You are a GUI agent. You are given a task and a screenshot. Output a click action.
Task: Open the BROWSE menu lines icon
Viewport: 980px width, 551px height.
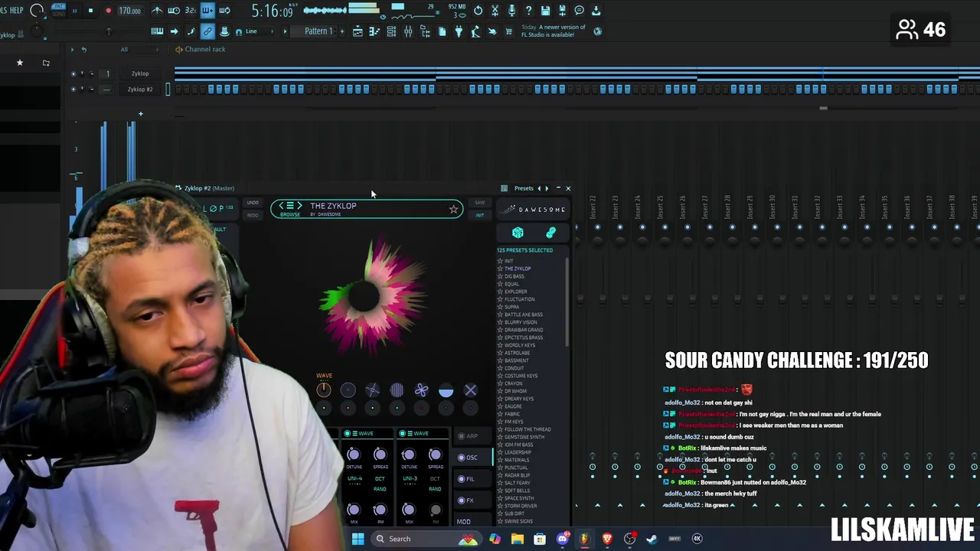coord(289,205)
